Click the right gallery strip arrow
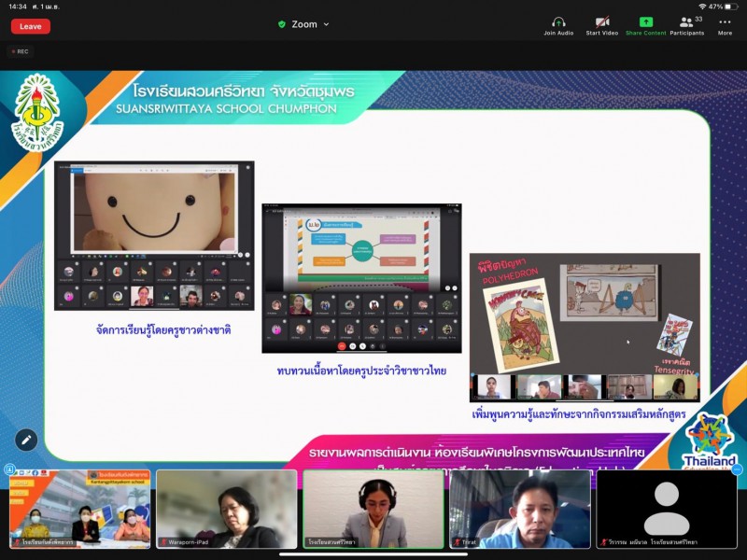 pos(739,469)
